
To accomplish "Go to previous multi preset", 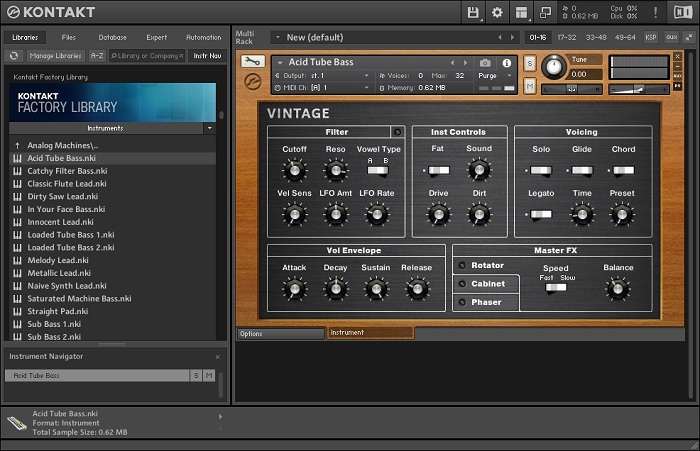I will [x=500, y=38].
